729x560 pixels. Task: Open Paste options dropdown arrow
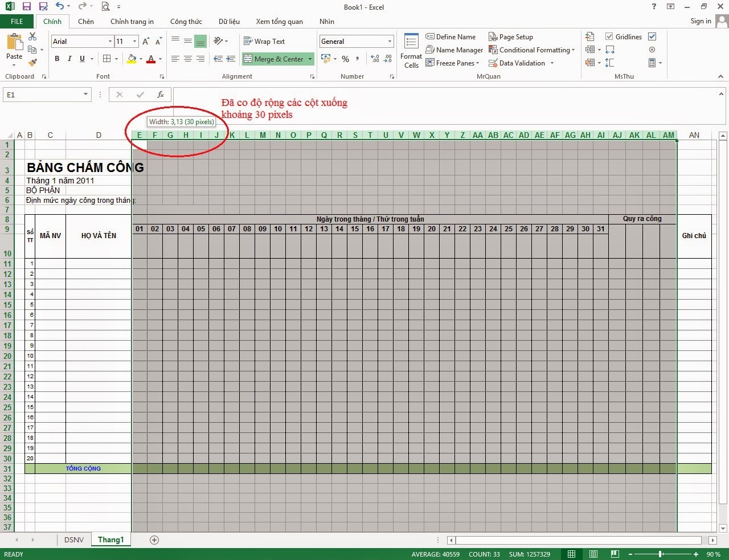point(14,64)
